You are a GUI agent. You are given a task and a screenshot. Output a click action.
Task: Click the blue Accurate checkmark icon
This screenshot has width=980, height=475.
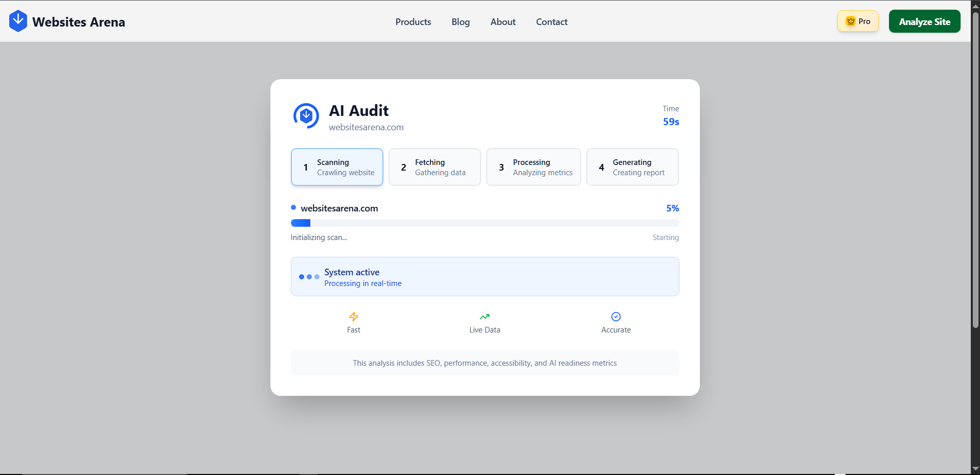[616, 317]
